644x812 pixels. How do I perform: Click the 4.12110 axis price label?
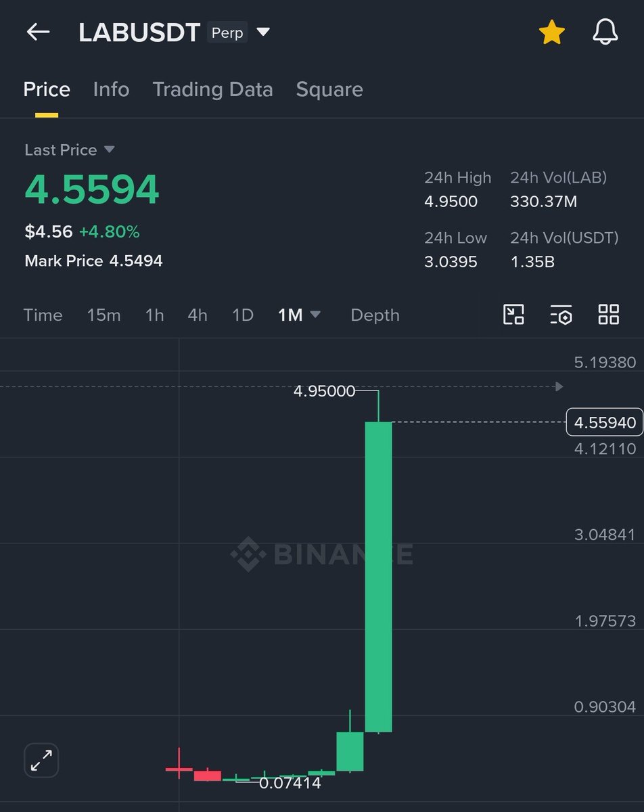coord(605,448)
